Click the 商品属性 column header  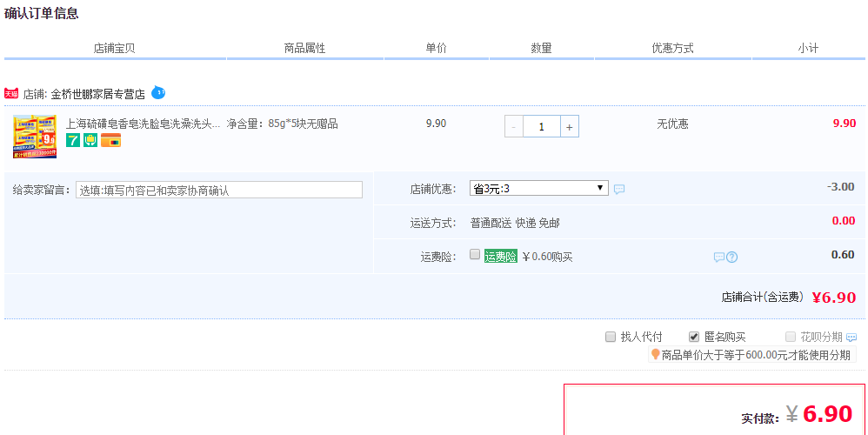point(304,48)
